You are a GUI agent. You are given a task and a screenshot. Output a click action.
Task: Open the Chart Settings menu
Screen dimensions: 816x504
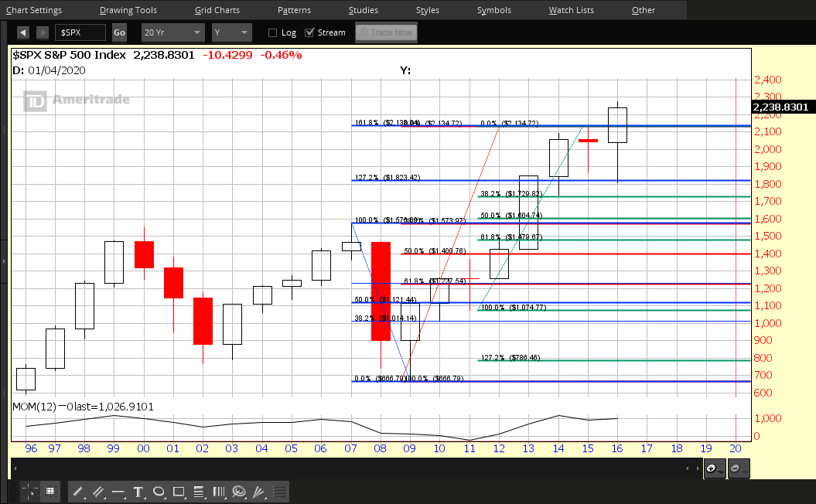click(34, 10)
